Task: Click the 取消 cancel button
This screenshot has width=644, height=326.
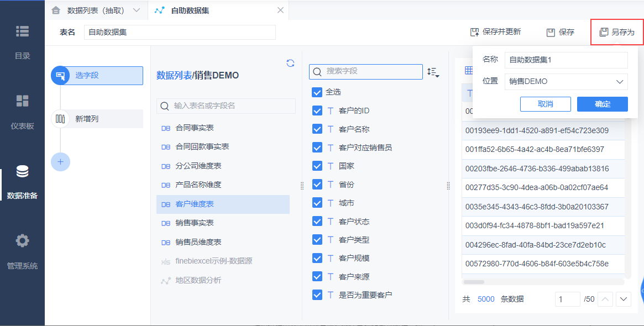Action: 546,104
